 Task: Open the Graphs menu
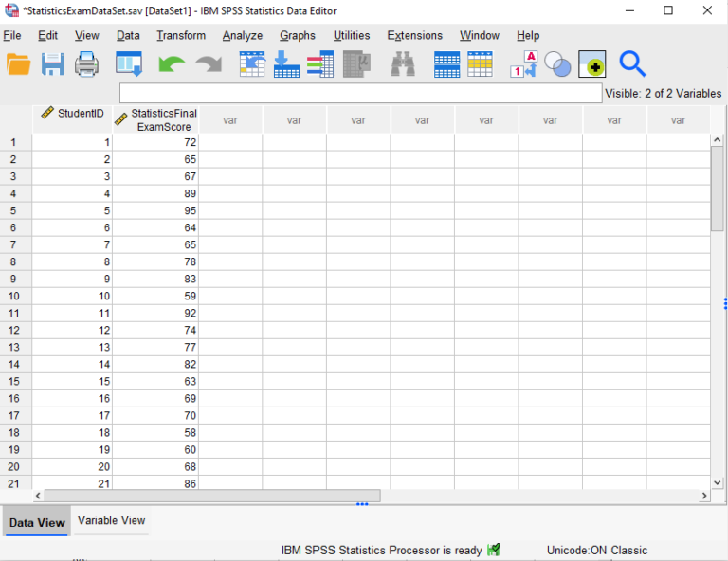coord(298,36)
